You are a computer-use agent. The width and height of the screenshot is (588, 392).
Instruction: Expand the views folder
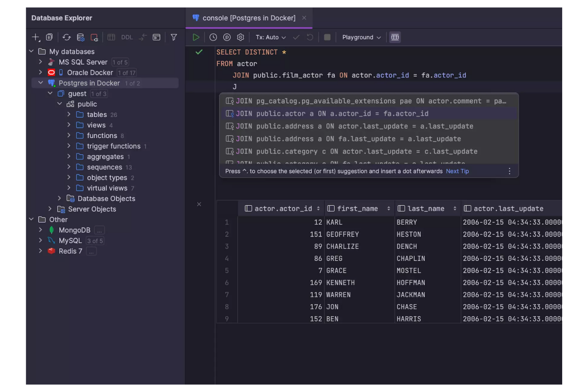tap(69, 125)
